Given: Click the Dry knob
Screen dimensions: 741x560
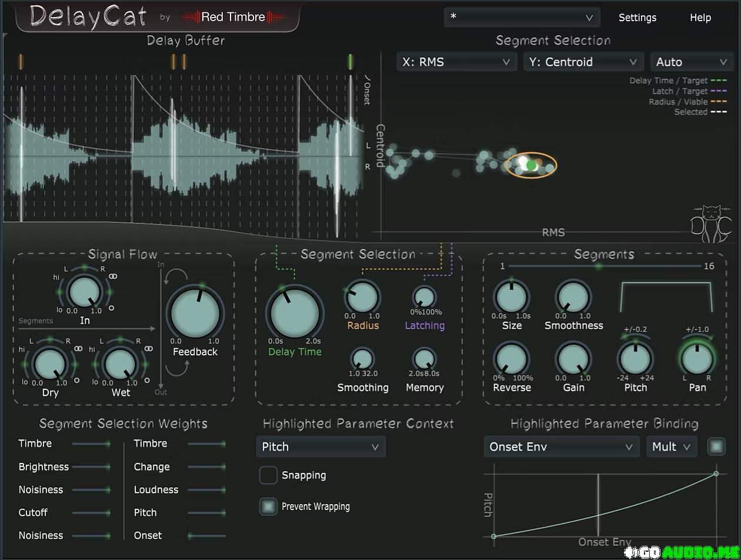Looking at the screenshot, I should point(49,365).
